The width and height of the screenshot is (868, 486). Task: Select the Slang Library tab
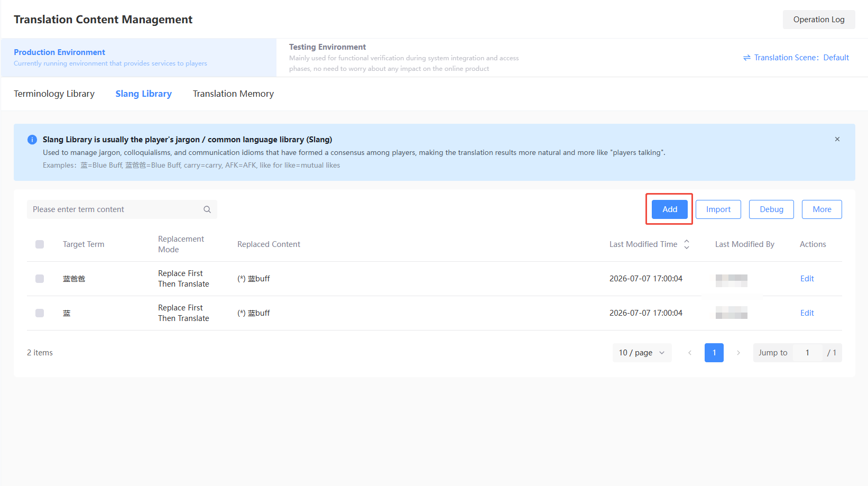[144, 94]
